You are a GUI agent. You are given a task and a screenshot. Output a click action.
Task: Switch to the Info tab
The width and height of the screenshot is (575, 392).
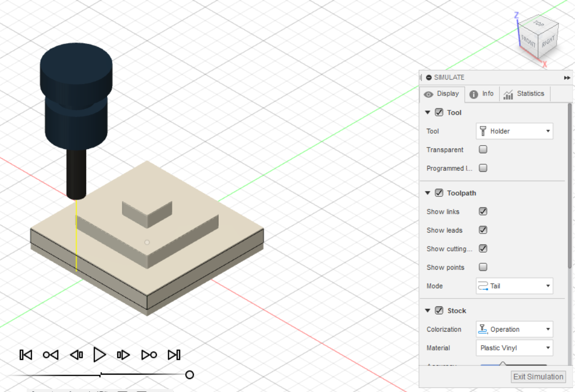point(482,94)
